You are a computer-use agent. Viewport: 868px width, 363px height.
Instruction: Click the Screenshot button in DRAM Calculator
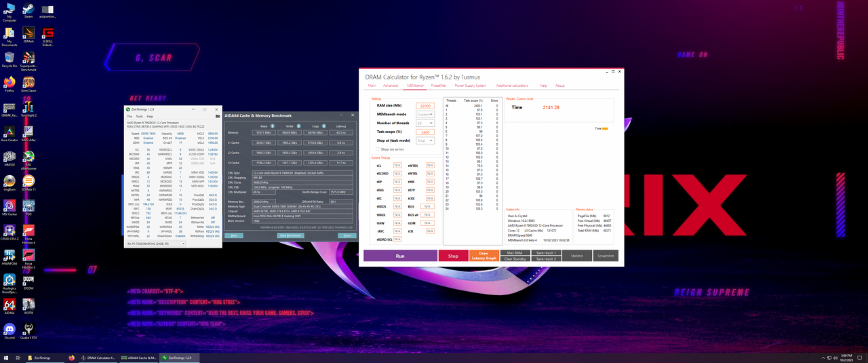pos(606,256)
